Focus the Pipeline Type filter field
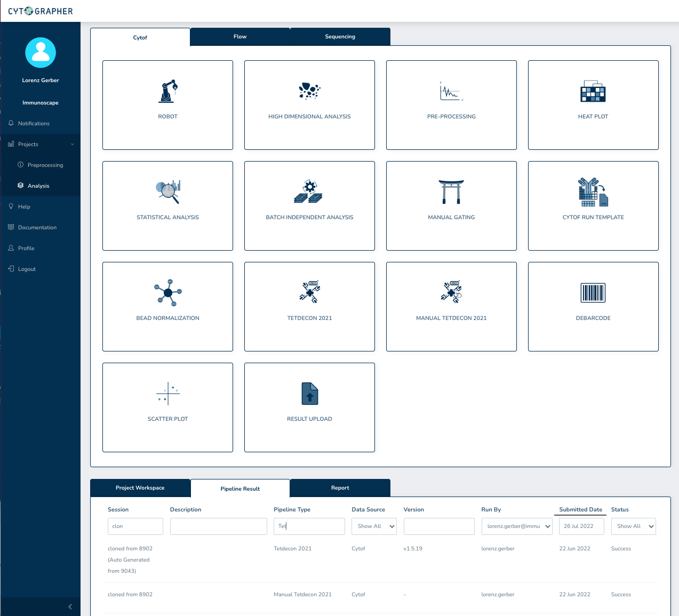Image resolution: width=679 pixels, height=616 pixels. coord(309,526)
